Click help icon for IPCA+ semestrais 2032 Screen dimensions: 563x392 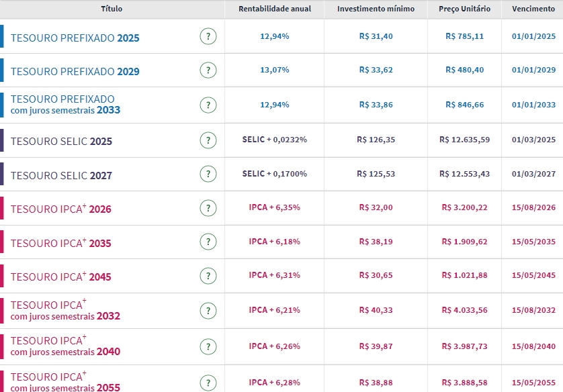pyautogui.click(x=208, y=310)
